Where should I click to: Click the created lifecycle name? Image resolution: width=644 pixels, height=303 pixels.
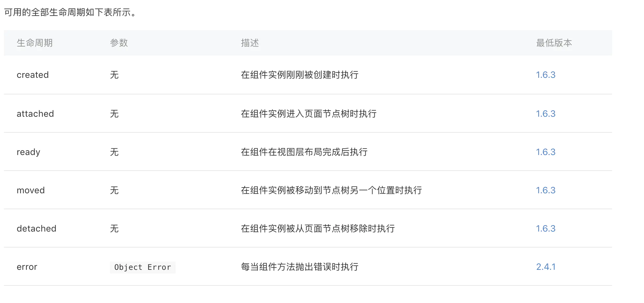33,75
